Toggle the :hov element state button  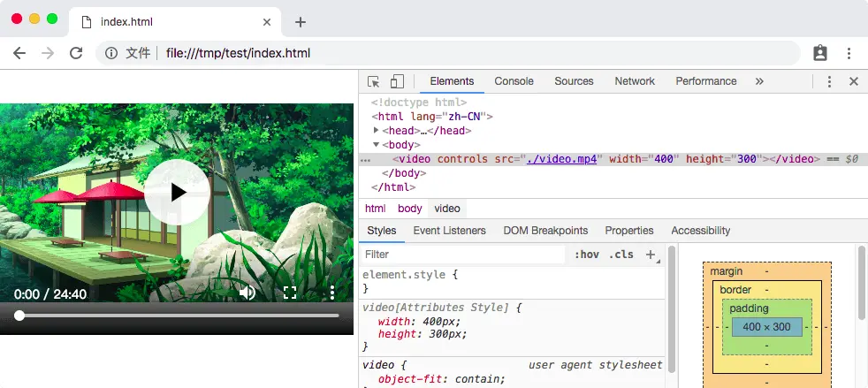coord(586,255)
